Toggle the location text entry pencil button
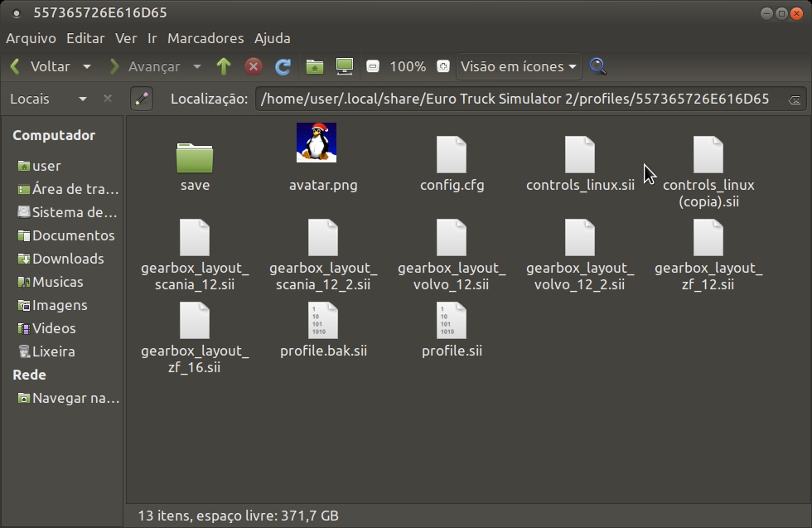This screenshot has width=812, height=528. tap(142, 99)
